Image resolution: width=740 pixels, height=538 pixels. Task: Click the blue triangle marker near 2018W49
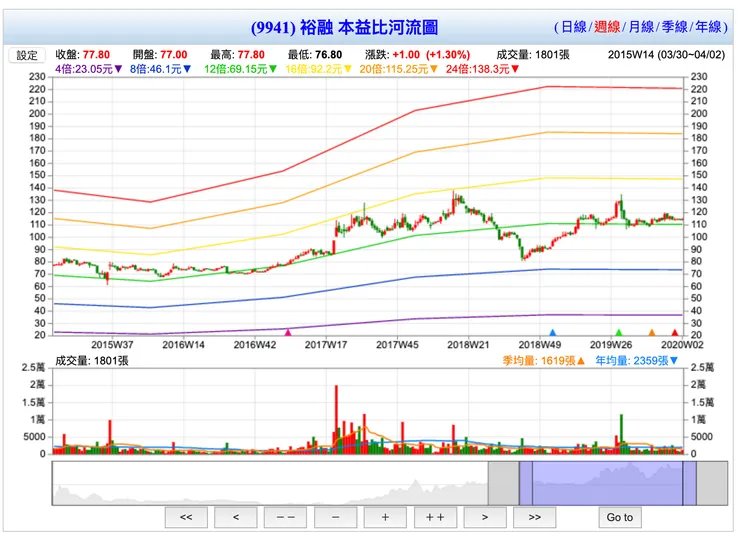coord(553,333)
